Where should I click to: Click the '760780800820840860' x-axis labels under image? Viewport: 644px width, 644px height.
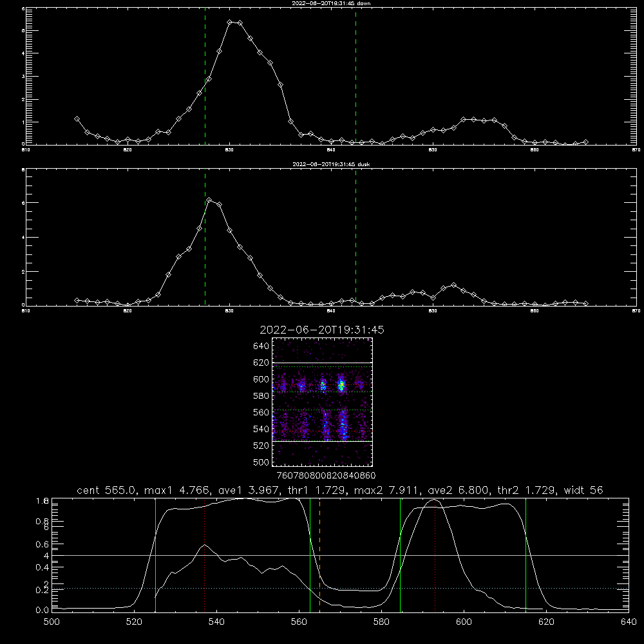click(326, 476)
